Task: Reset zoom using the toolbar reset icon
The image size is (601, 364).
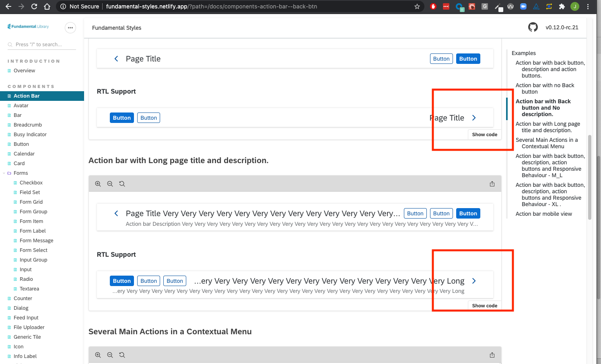Action: tap(122, 184)
